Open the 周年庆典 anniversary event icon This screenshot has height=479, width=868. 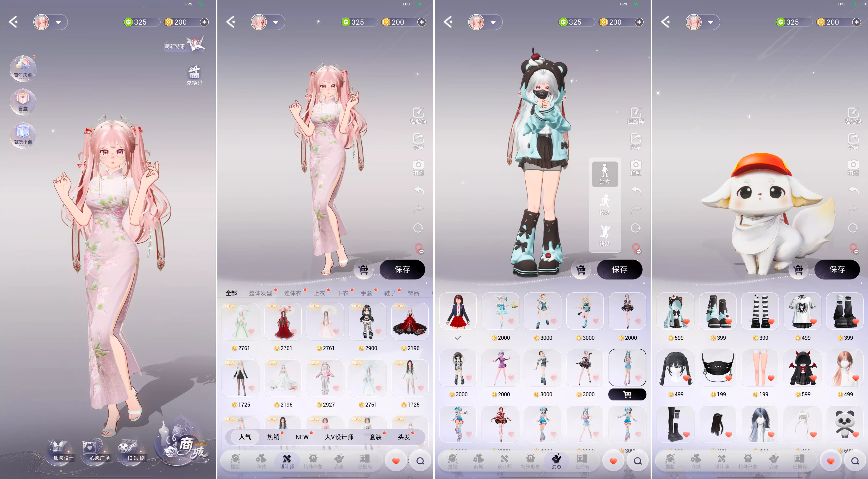coord(23,68)
